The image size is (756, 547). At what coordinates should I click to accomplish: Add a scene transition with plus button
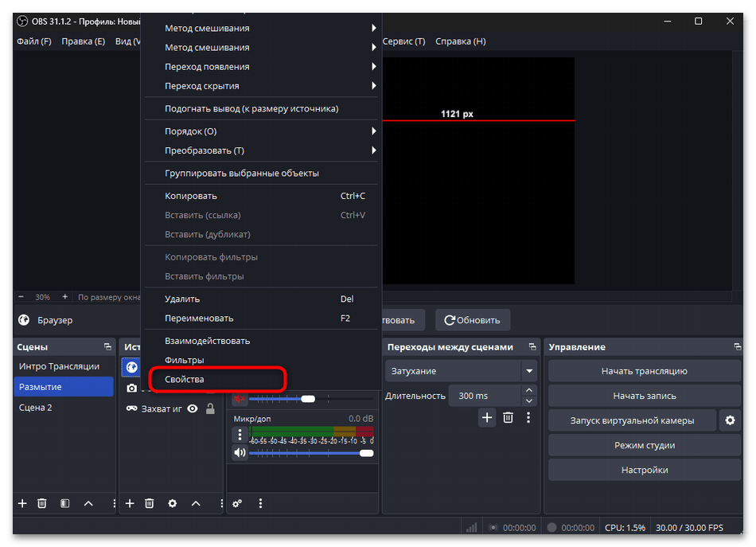(487, 417)
